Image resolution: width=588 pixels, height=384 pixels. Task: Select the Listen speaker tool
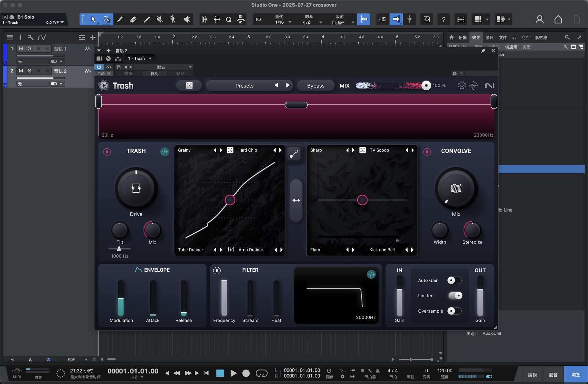[187, 19]
